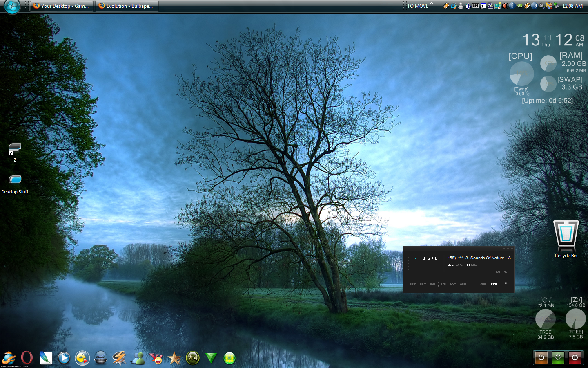Expand the TO MOVE toolbar chevron
Viewport: 588px width, 368px height.
tap(431, 4)
